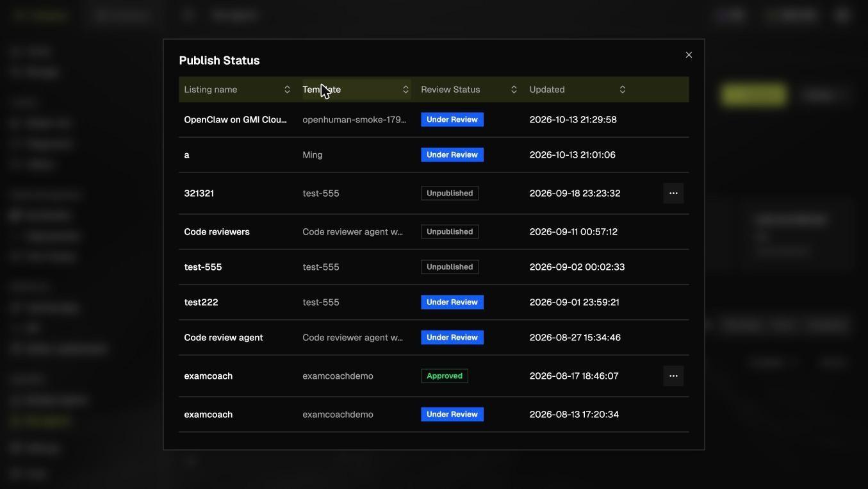Click the Updated column header
Image resolution: width=868 pixels, height=489 pixels.
click(x=547, y=90)
